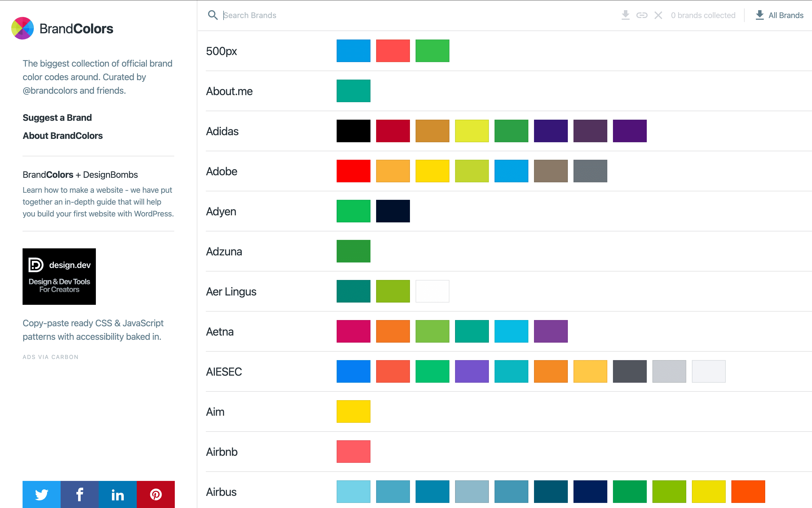Select the Aetna brand name
812x508 pixels.
220,332
